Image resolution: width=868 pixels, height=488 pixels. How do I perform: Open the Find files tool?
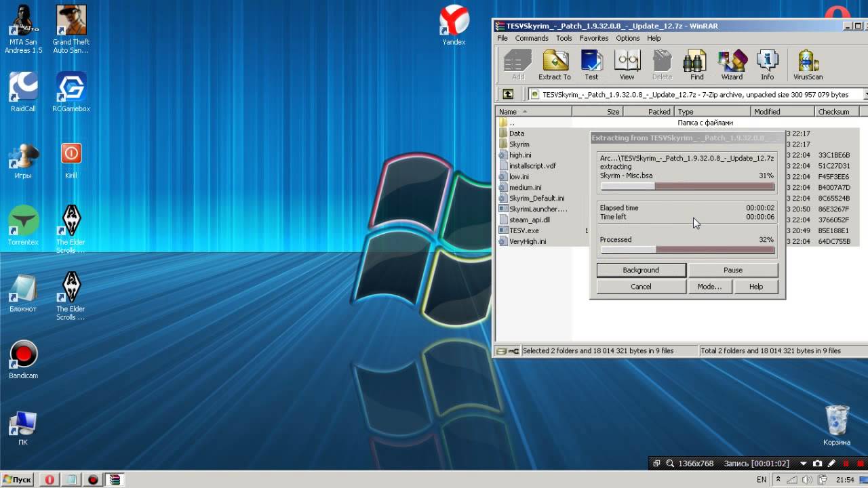(696, 65)
